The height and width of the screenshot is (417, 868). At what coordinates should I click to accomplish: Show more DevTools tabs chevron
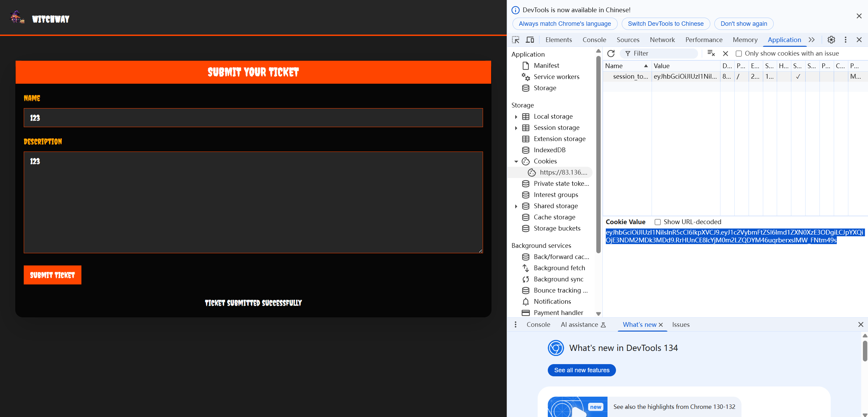click(812, 40)
